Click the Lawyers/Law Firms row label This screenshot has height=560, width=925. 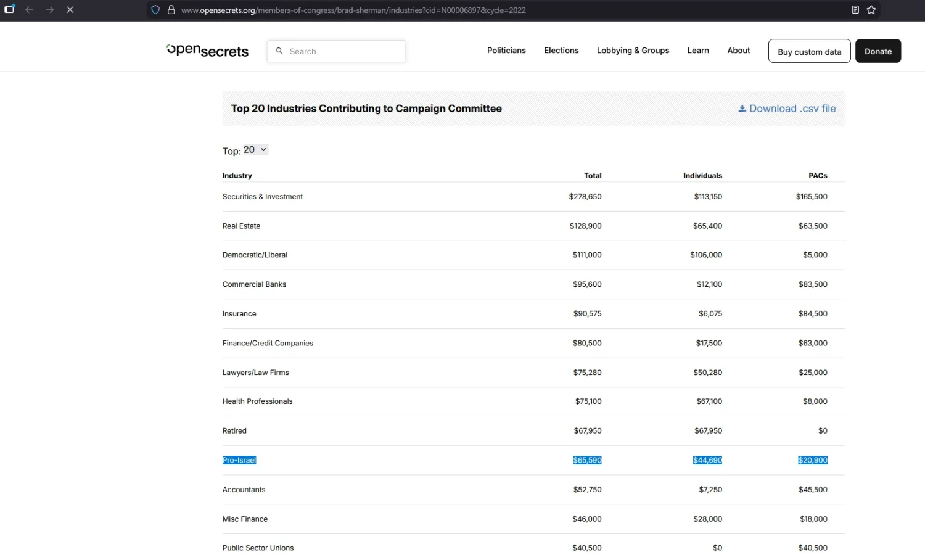256,373
